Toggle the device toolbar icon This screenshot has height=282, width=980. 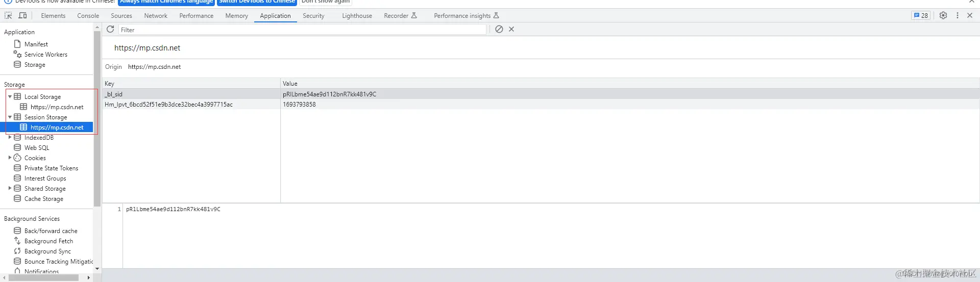pos(22,16)
